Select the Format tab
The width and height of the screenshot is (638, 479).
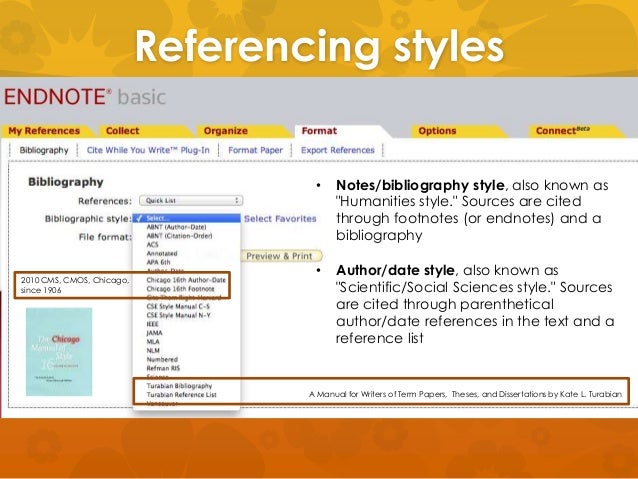[319, 131]
